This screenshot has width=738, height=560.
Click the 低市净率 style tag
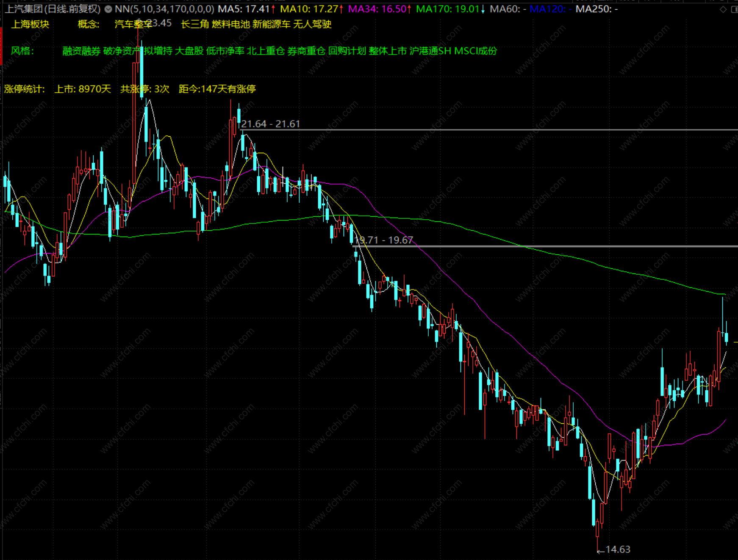tap(225, 51)
